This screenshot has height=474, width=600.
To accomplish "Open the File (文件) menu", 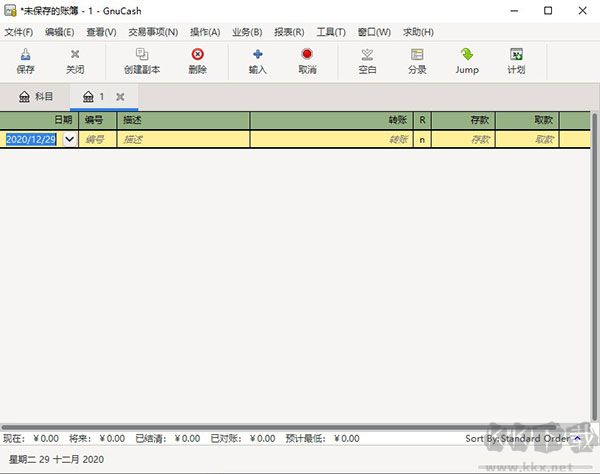I will pyautogui.click(x=19, y=32).
